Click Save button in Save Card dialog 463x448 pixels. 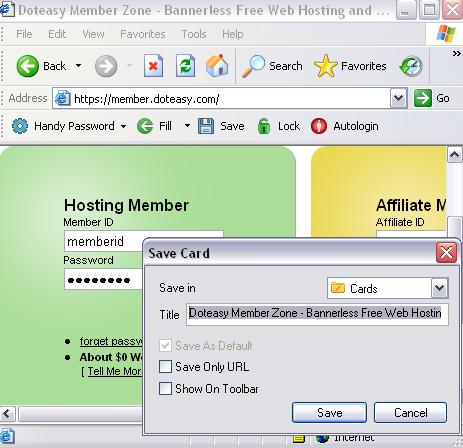(x=329, y=413)
